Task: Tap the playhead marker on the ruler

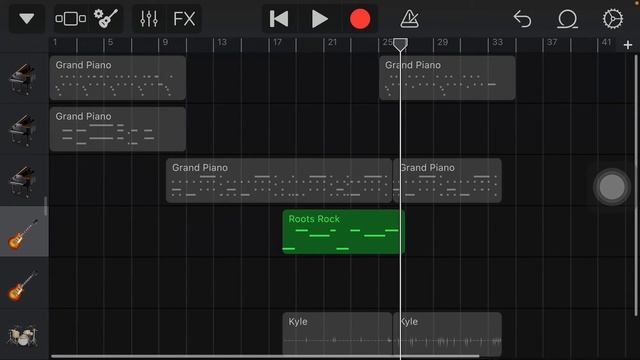Action: point(400,44)
